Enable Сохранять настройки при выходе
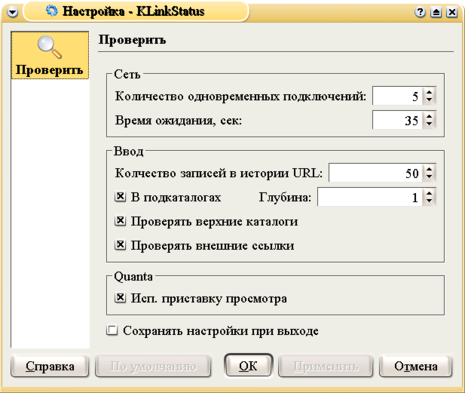 [112, 330]
